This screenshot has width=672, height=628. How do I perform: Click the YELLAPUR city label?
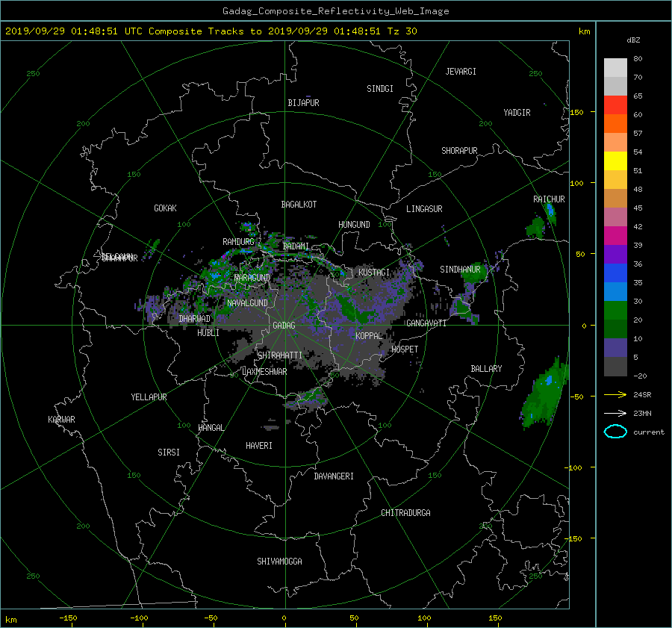pyautogui.click(x=149, y=397)
